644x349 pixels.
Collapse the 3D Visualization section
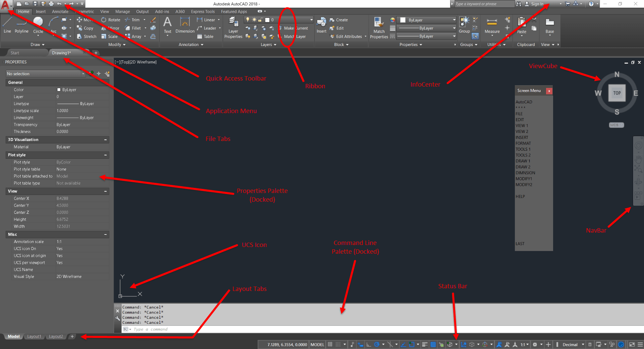click(105, 140)
